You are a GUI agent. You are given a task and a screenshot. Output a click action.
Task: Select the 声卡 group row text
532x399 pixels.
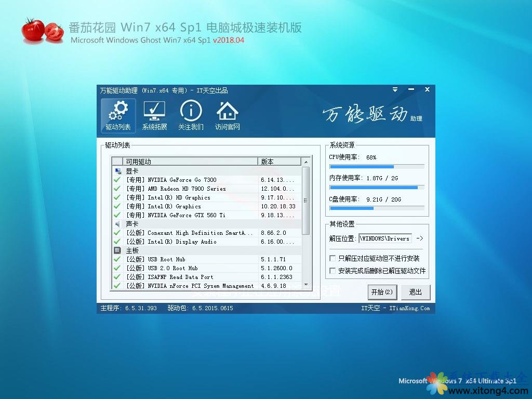[x=132, y=224]
